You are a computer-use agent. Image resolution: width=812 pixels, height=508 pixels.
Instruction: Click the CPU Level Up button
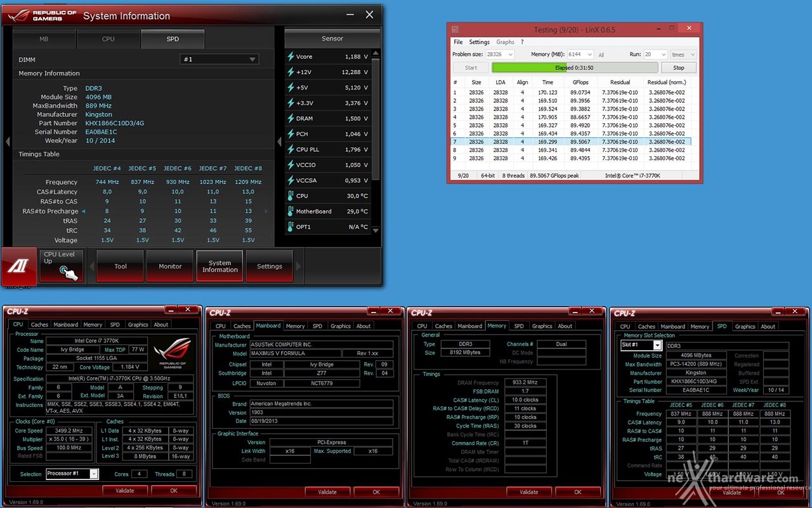click(62, 266)
